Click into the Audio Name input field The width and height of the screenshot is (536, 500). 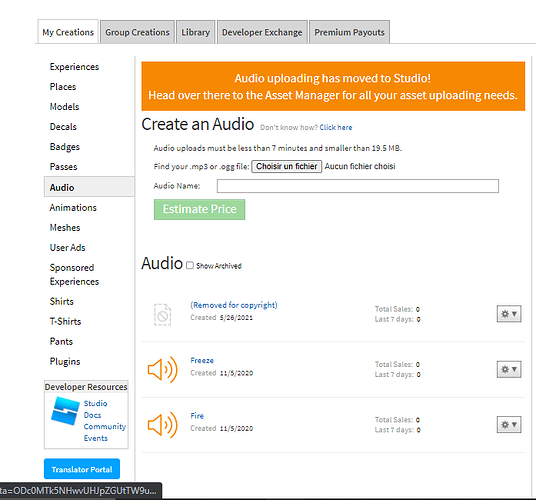click(x=358, y=186)
